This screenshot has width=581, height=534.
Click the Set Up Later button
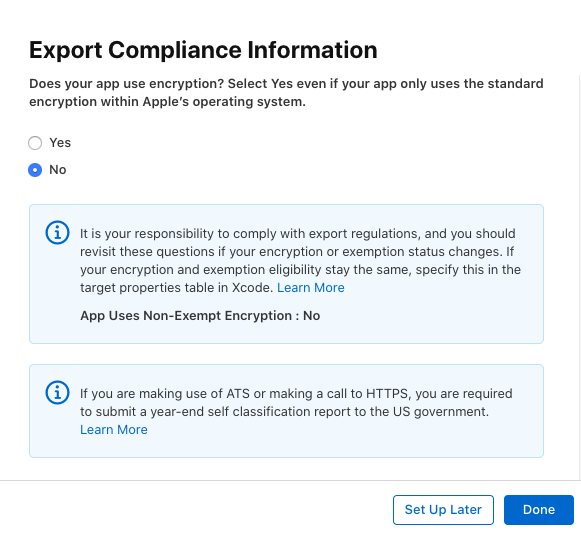(443, 510)
